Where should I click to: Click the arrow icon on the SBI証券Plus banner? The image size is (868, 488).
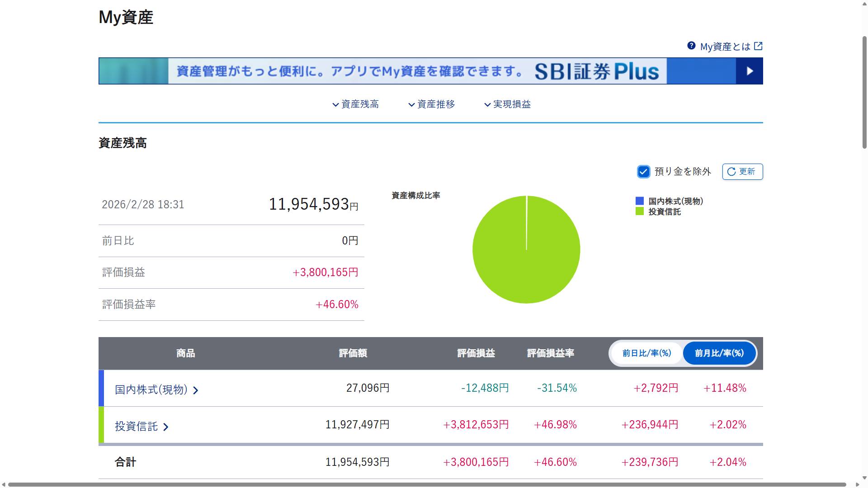(x=750, y=70)
